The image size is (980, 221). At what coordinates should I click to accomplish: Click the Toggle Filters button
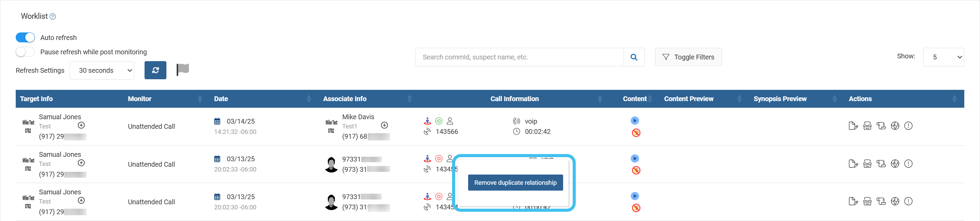688,57
